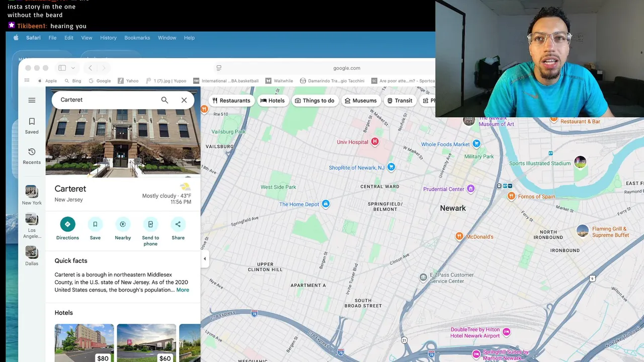Click ShopRite of Newark pin
The image size is (644, 362).
pyautogui.click(x=391, y=167)
